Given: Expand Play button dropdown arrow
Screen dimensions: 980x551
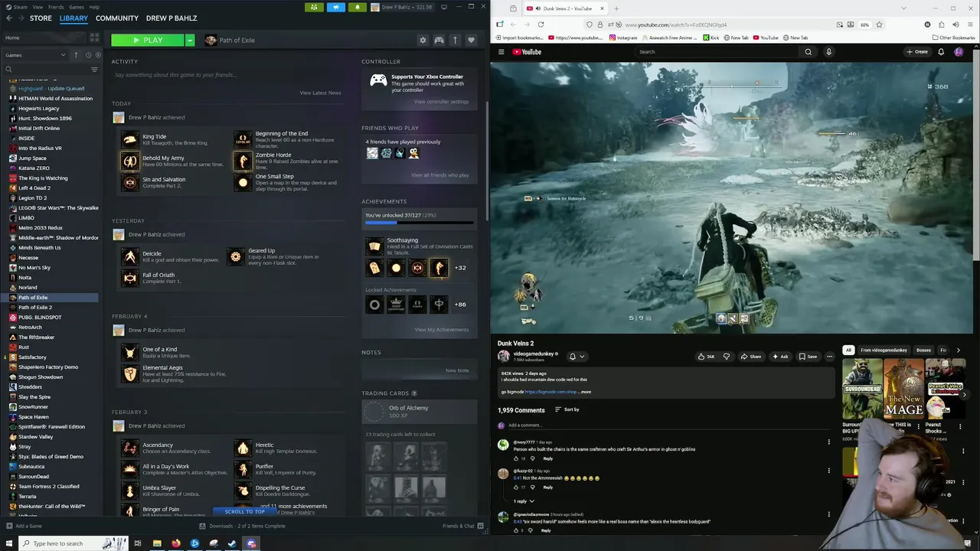Looking at the screenshot, I should point(190,40).
